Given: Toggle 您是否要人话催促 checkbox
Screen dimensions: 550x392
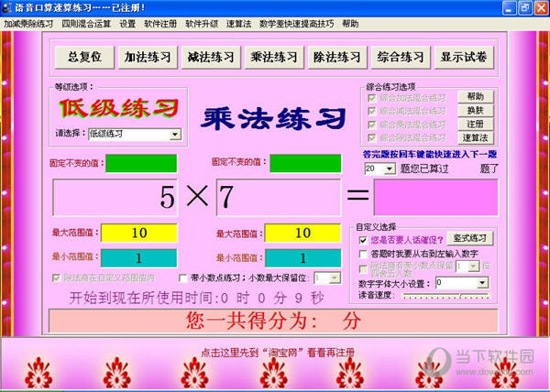Looking at the screenshot, I should pos(363,240).
